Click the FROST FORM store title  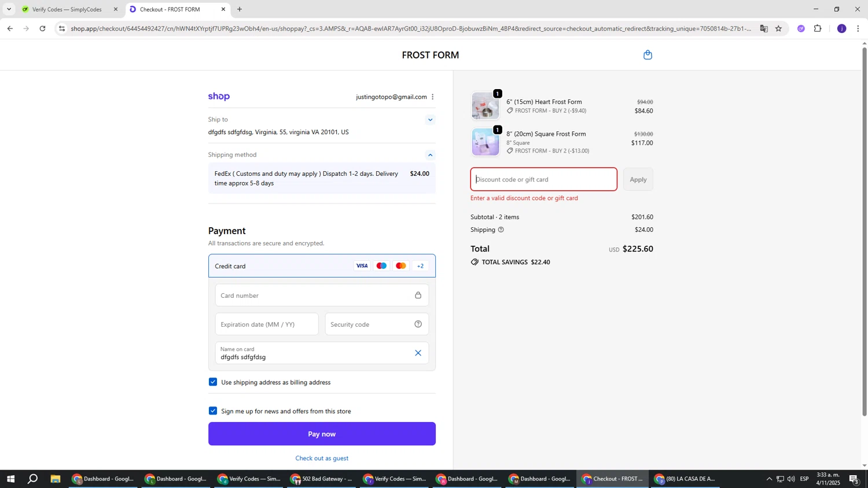point(430,55)
